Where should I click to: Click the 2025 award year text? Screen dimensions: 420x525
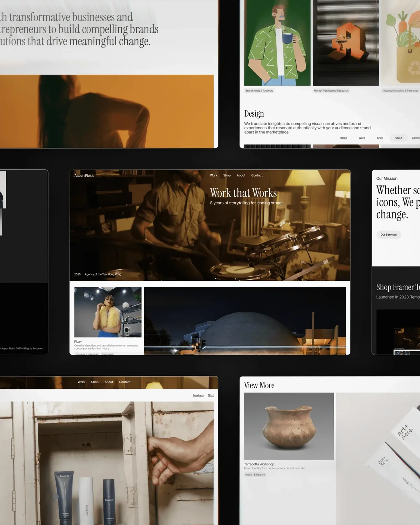coord(77,274)
